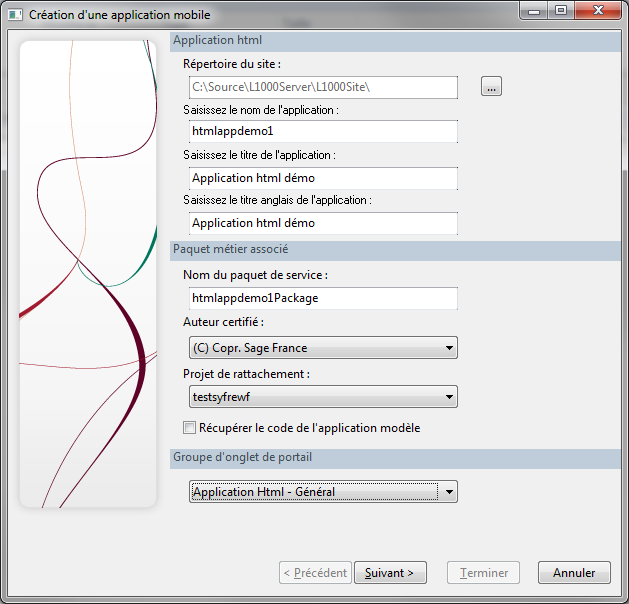
Task: Click the Auteur certifié label
Action: (x=223, y=322)
